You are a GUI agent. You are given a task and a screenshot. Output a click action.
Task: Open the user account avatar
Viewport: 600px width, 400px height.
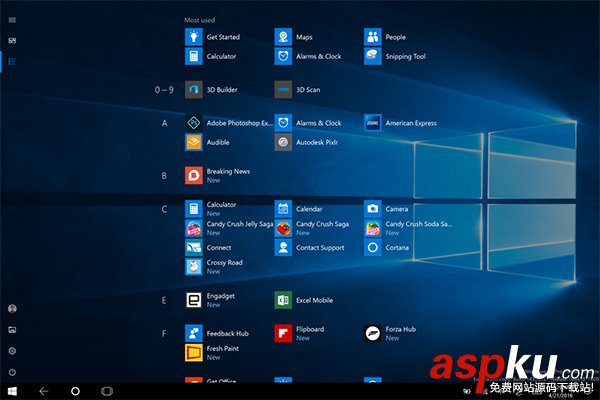(12, 309)
